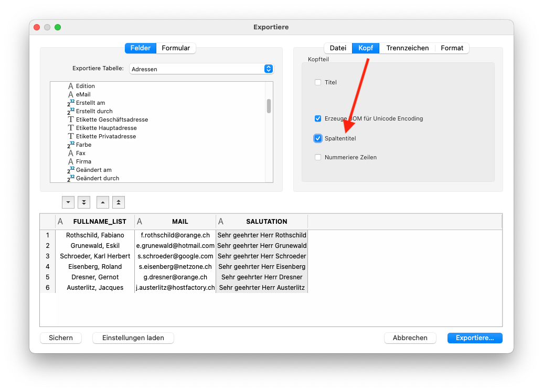Select the Firma field

[x=84, y=161]
